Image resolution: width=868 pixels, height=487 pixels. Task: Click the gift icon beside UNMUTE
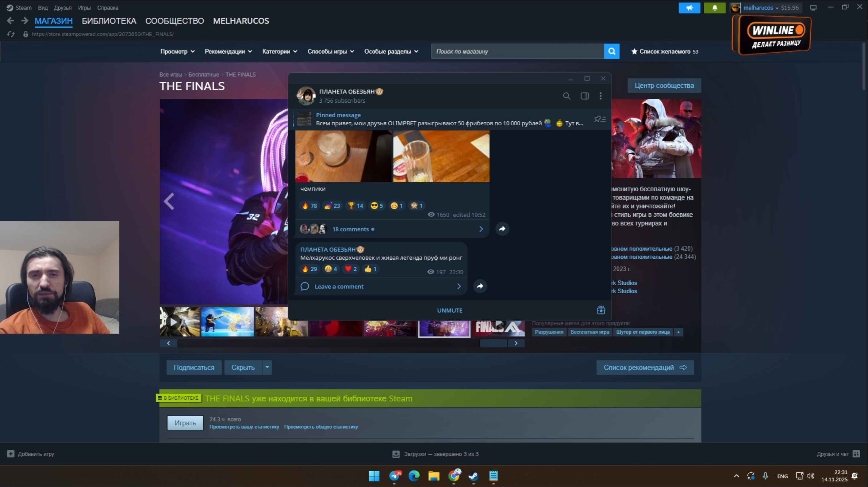click(601, 310)
